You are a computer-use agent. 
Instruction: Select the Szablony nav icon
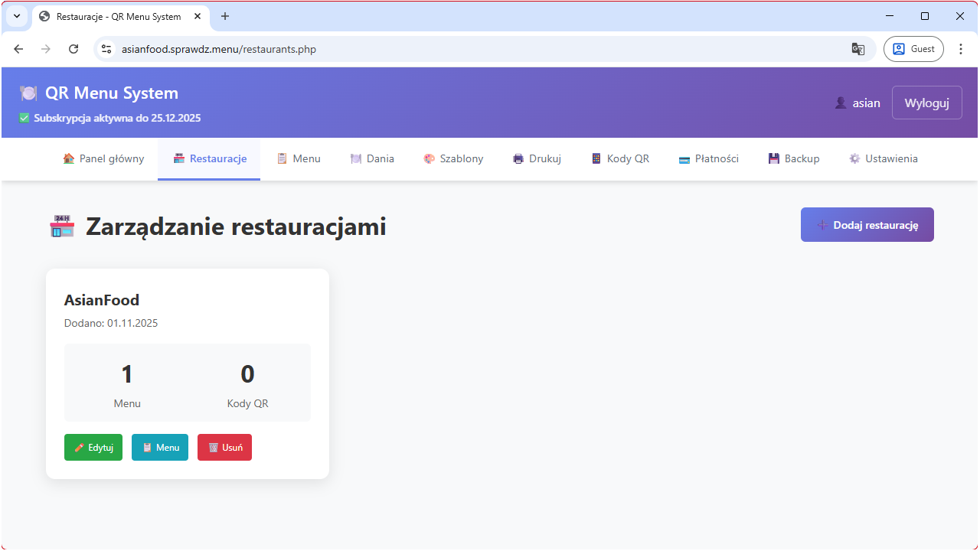tap(429, 158)
